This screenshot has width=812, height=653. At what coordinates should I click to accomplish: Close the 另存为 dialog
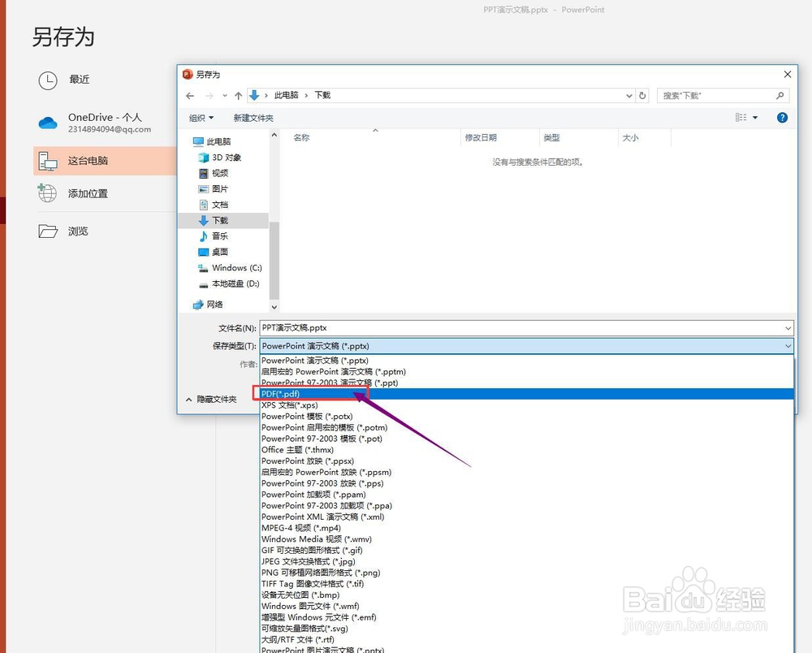tap(787, 75)
